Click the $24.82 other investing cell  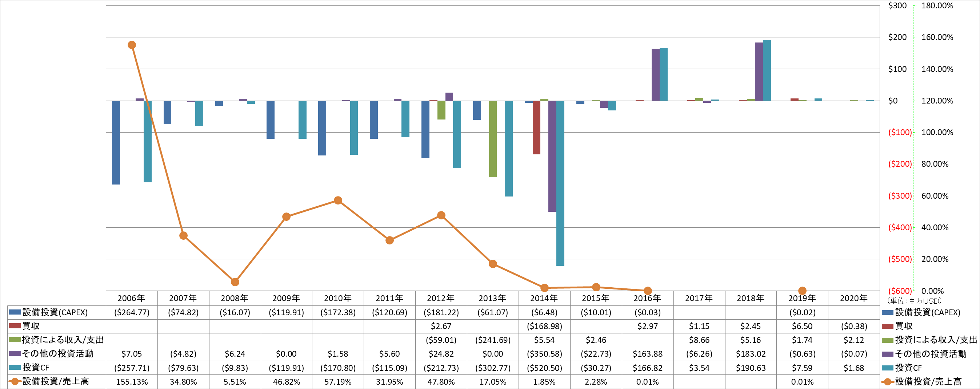tap(441, 354)
